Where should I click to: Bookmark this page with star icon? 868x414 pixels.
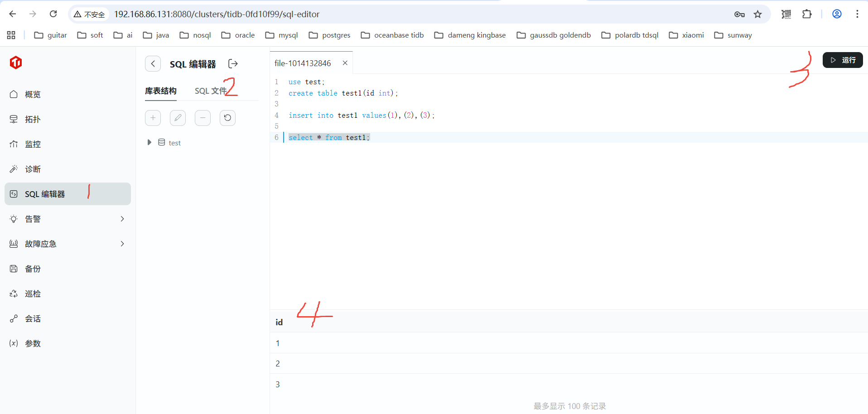pyautogui.click(x=757, y=14)
